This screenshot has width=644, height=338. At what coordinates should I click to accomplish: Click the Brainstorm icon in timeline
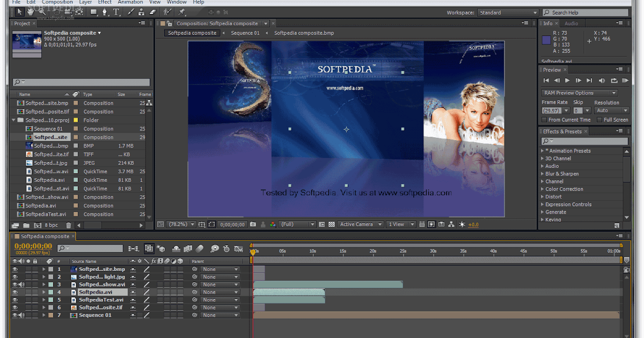tap(215, 248)
